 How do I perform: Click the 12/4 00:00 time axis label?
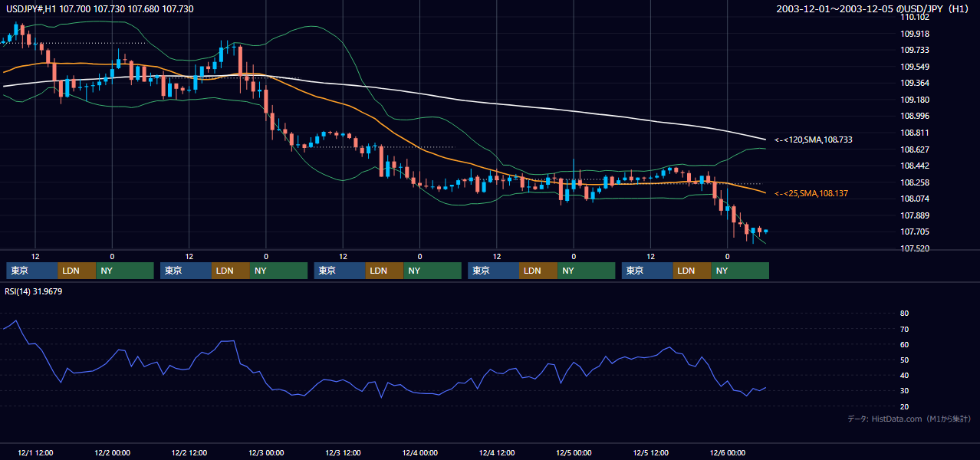(x=419, y=453)
